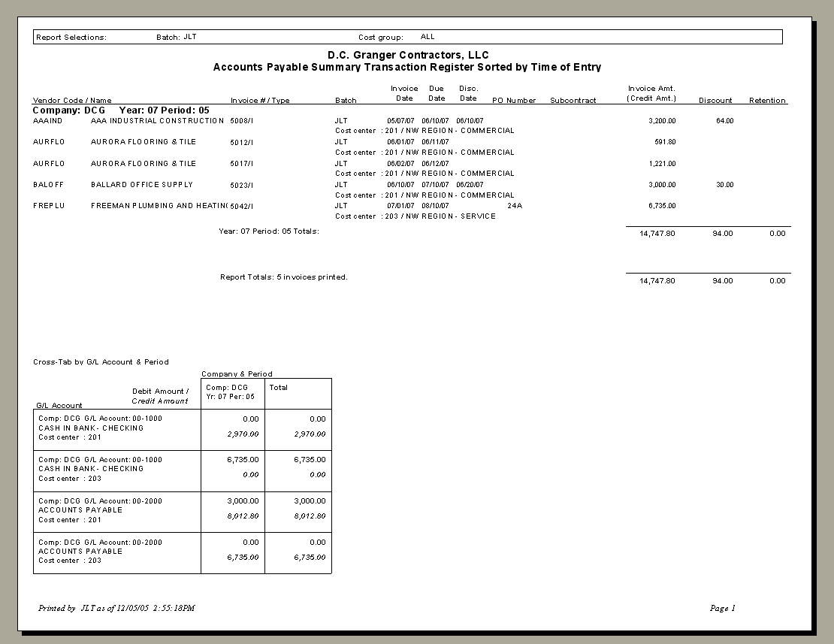Click invoice number '5042/I'
The image size is (834, 644).
point(241,207)
